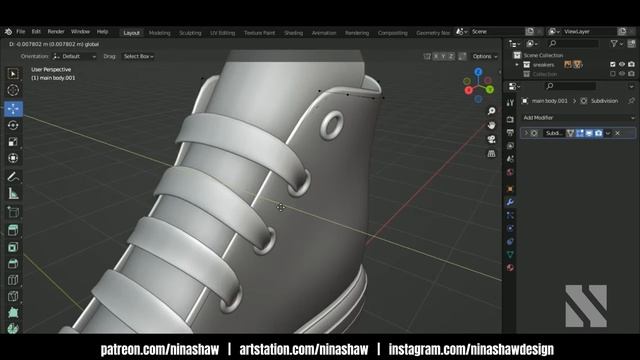Click the zoom viewport magnifier icon
This screenshot has height=360, width=640.
pos(491,111)
